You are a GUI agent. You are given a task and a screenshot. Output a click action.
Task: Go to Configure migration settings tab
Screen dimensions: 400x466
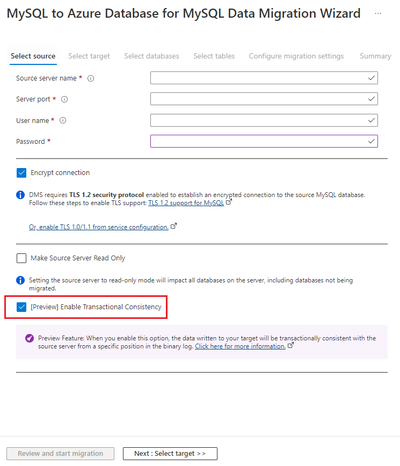click(296, 56)
